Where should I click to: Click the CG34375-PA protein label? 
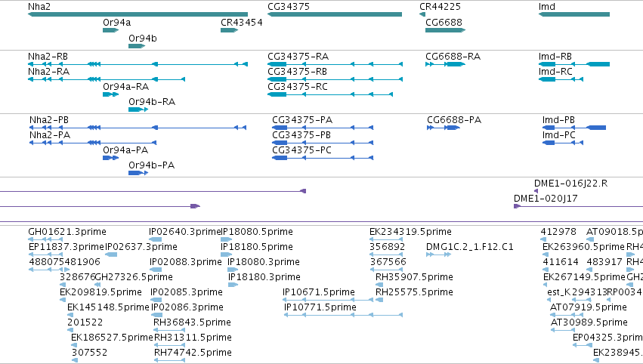coord(303,120)
